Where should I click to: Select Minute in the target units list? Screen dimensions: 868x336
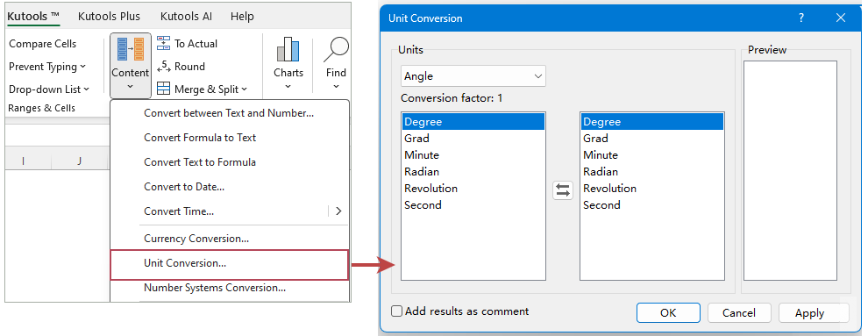click(652, 155)
